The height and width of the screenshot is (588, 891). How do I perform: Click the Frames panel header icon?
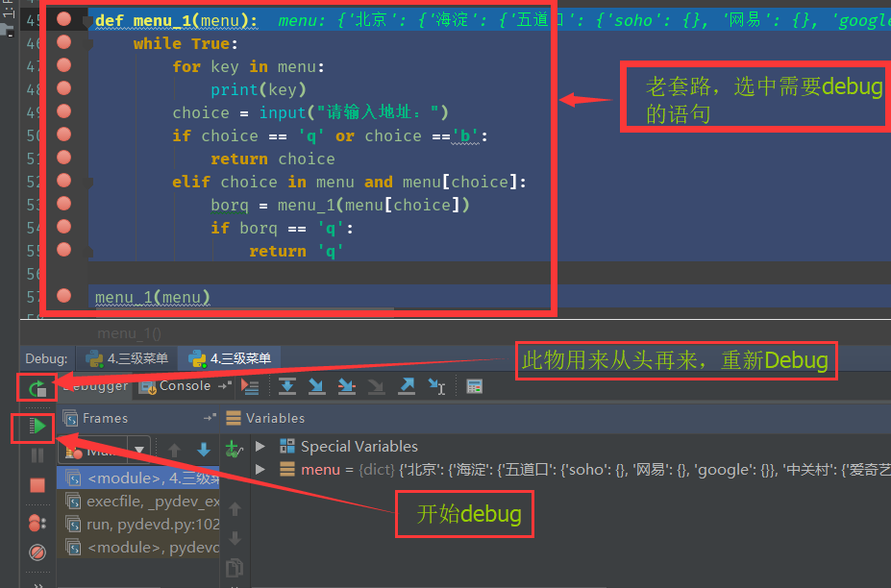[70, 418]
